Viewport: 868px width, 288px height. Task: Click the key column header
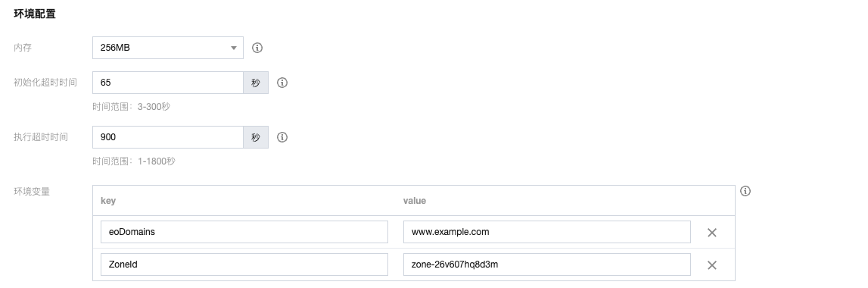108,200
